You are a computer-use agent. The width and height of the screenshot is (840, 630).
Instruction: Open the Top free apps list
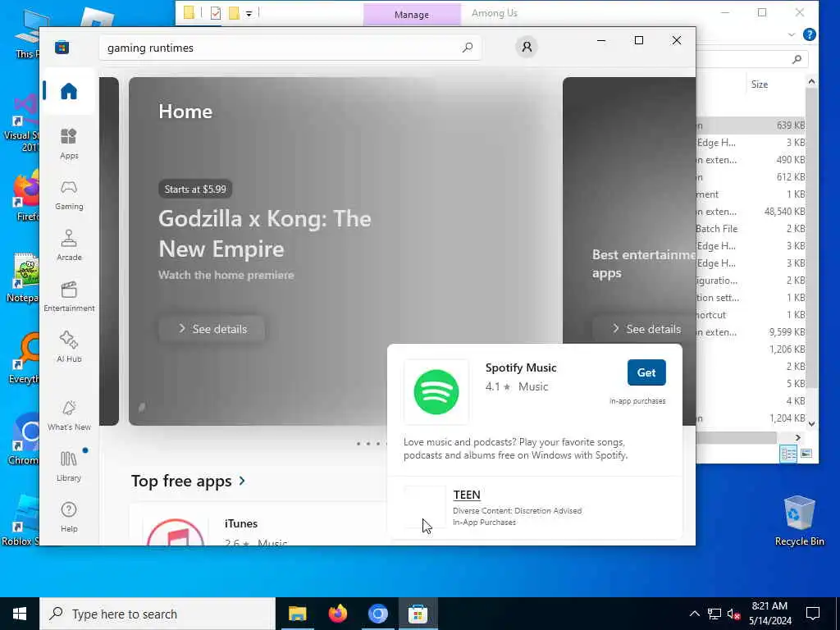click(x=188, y=481)
